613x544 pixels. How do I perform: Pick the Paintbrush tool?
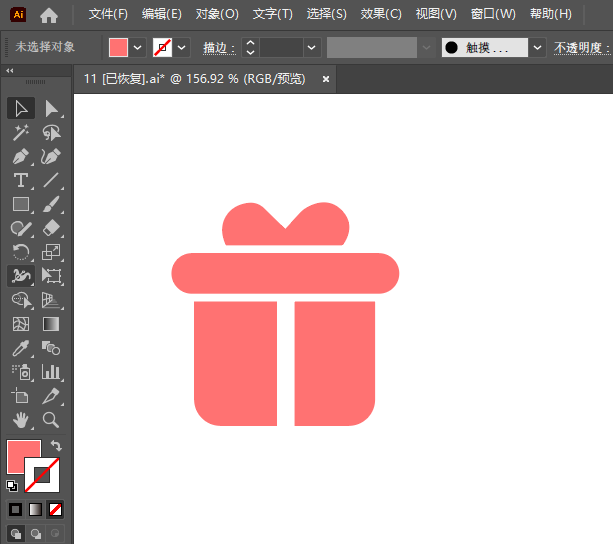point(51,204)
